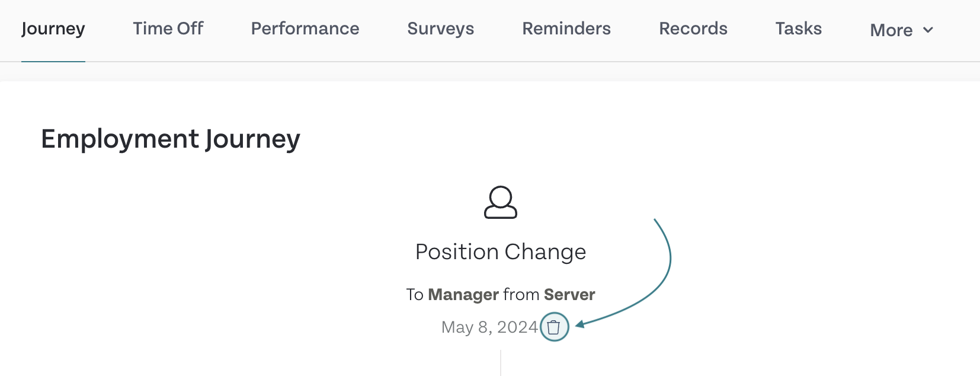Click the timeline connector line below the date
The image size is (980, 376).
tap(501, 363)
